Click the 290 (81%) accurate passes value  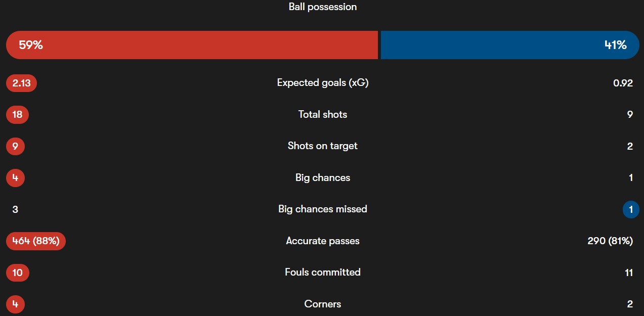coord(610,241)
